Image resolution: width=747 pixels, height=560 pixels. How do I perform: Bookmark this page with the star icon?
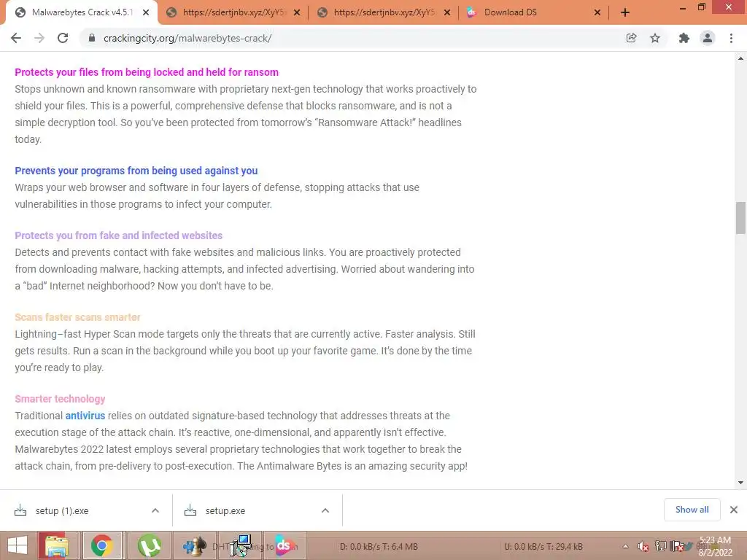coord(655,38)
